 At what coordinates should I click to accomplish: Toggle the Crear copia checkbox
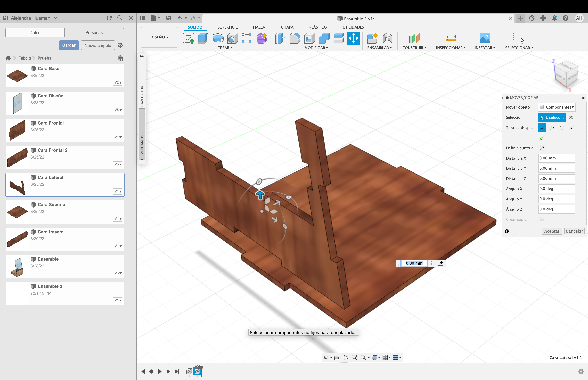pos(542,219)
